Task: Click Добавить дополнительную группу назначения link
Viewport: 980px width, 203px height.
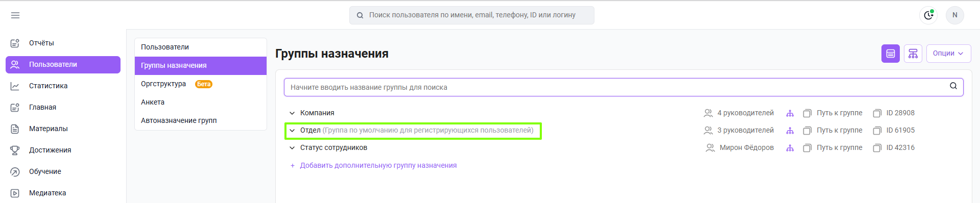Action: (x=378, y=165)
